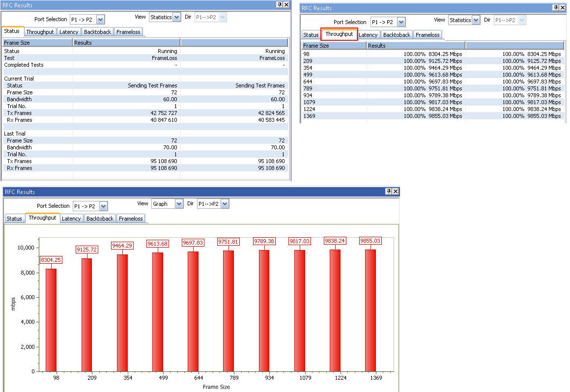The image size is (570, 392).
Task: Open View Statistics dropdown in top-right panel
Action: (x=476, y=20)
